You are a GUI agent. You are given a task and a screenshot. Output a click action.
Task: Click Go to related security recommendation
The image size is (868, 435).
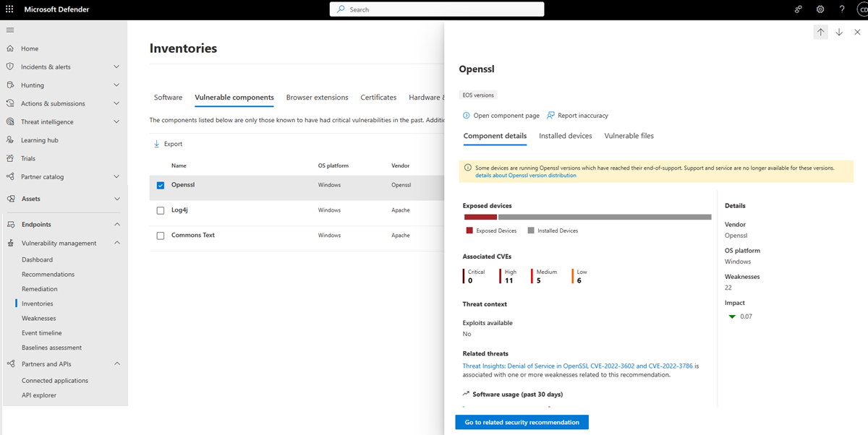coord(522,422)
